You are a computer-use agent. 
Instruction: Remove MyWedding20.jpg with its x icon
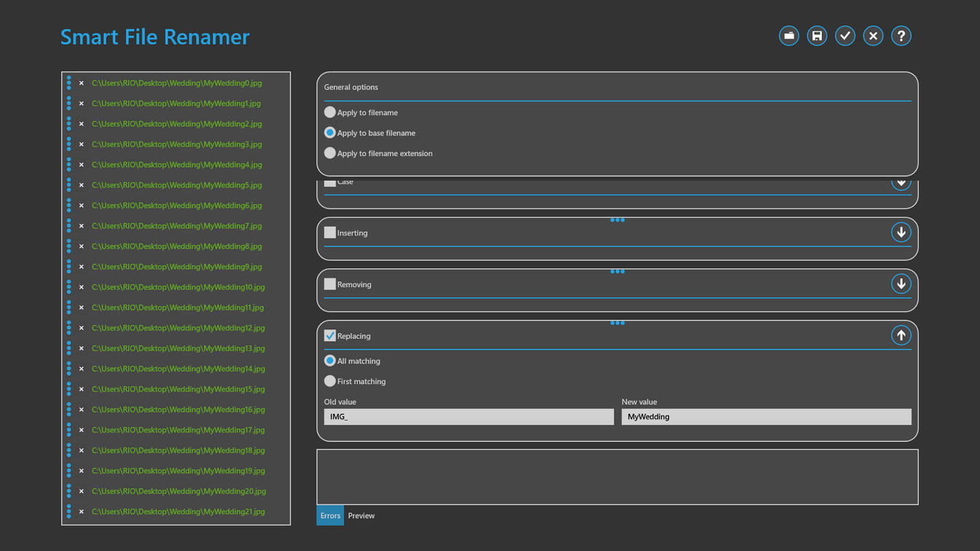coord(82,491)
